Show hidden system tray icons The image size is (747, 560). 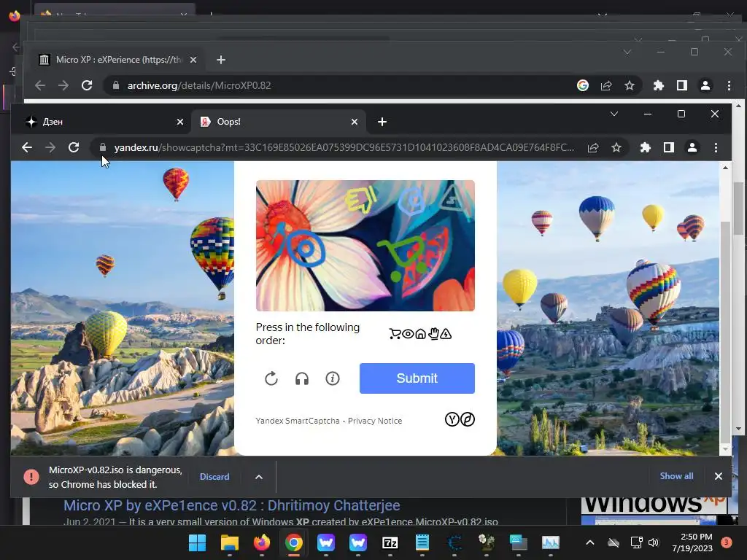point(589,542)
